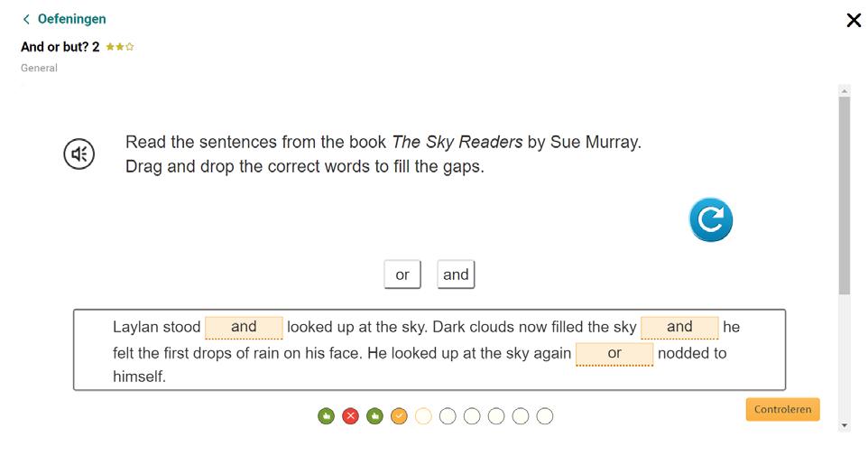
Task: Pick the 'and' word tile above the text
Action: (x=456, y=275)
